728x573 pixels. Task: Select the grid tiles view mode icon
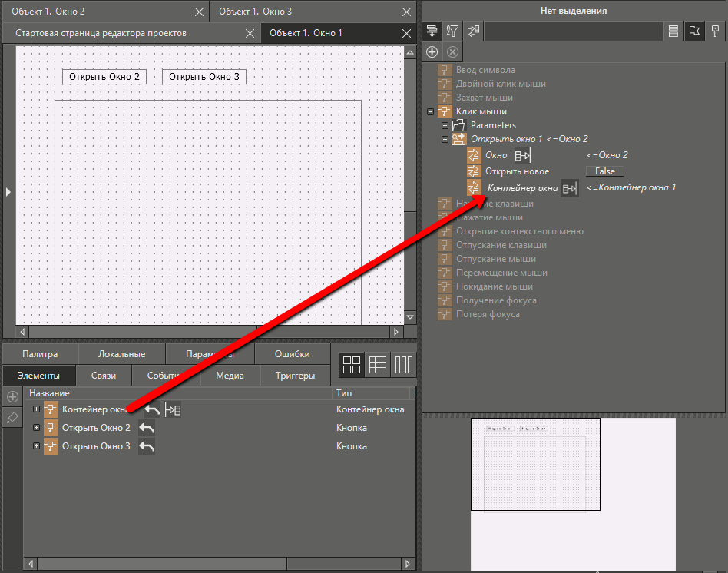click(351, 365)
